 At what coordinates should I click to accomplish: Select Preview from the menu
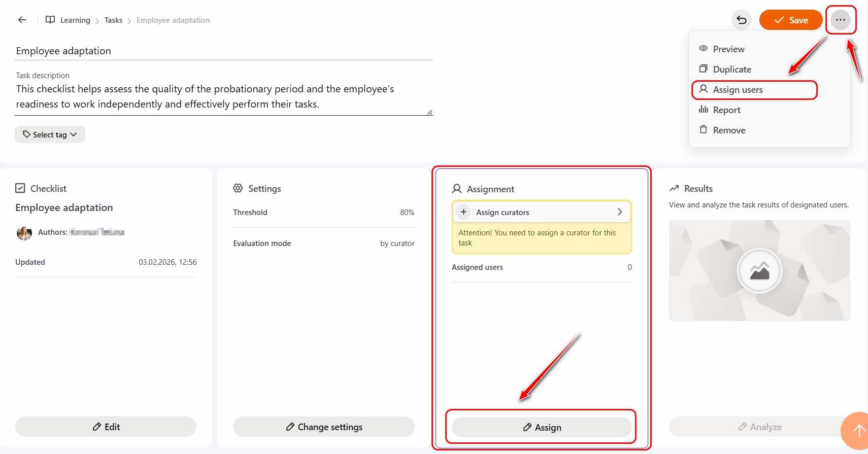tap(728, 49)
